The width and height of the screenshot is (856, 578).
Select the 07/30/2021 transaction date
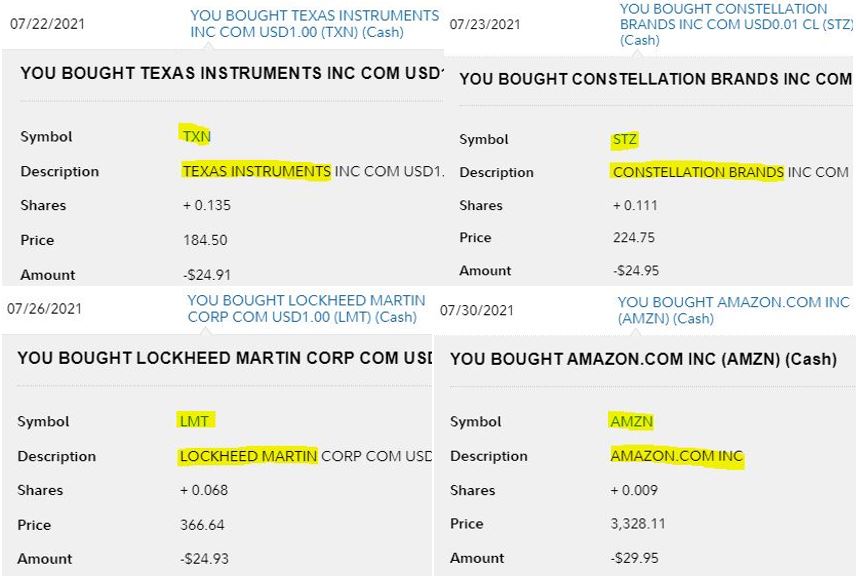point(477,311)
